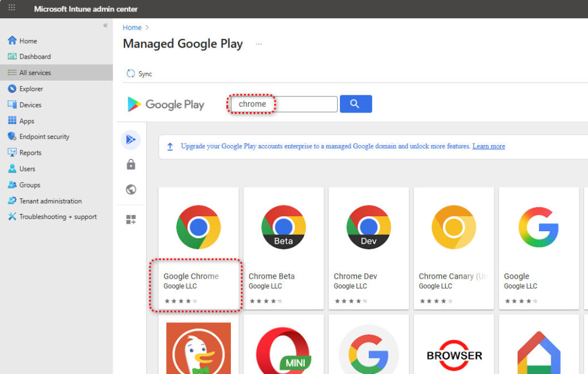This screenshot has width=588, height=374.
Task: Click the blue search magnifier button
Action: tap(355, 104)
